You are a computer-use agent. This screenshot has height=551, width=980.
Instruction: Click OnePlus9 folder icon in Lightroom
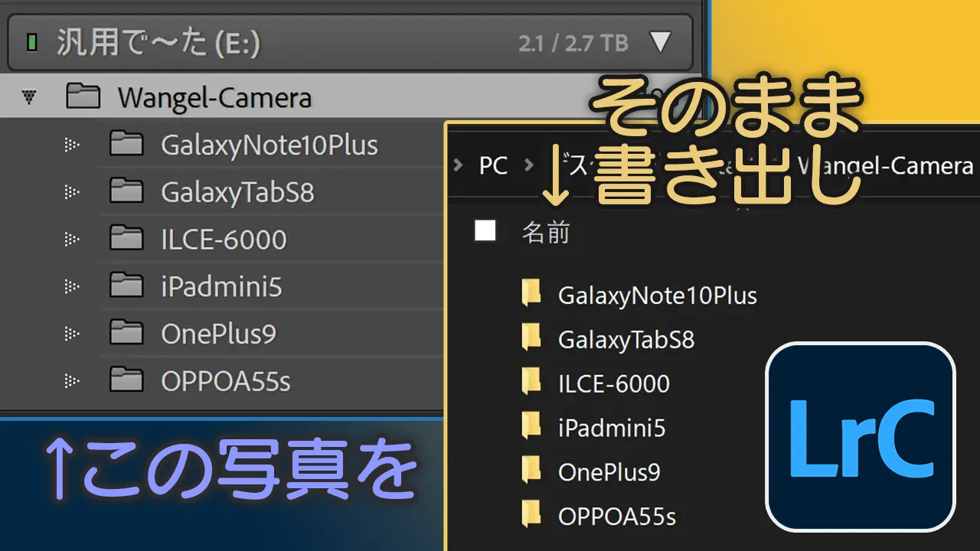tap(126, 333)
